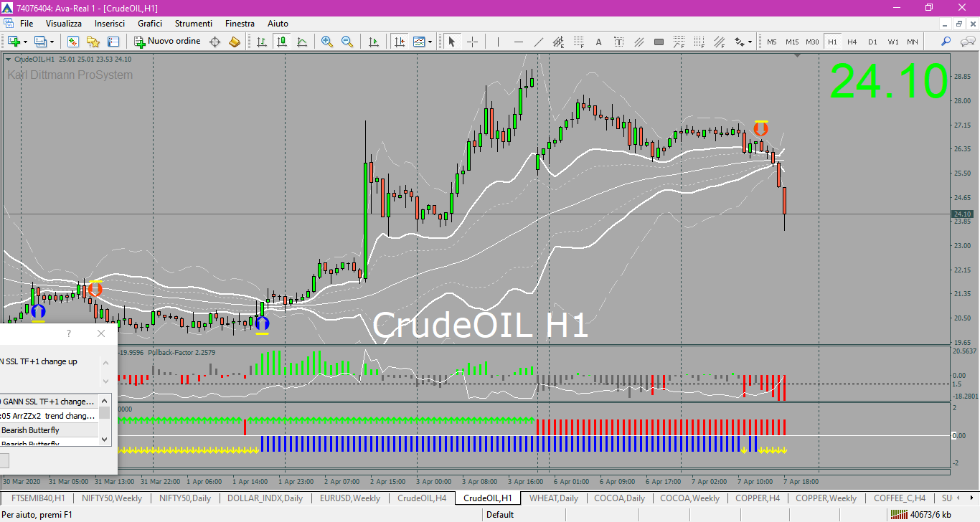Open the Strumenti menu
980x522 pixels.
[x=194, y=24]
